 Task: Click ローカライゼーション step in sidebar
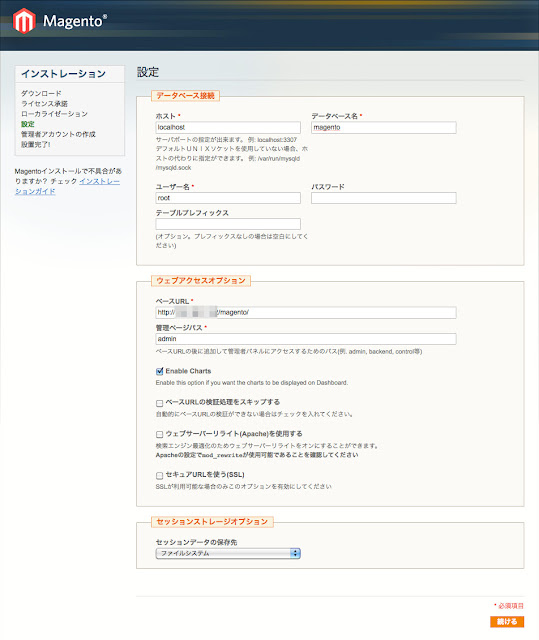54,114
